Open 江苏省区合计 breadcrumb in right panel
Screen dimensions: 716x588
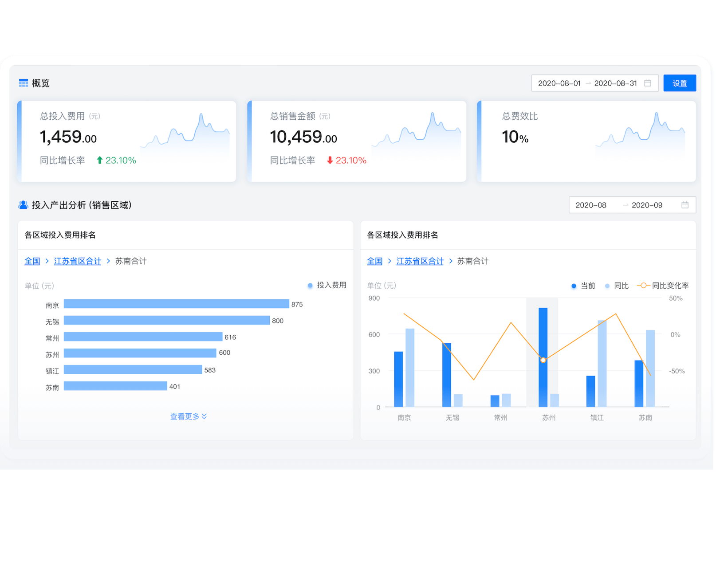(420, 261)
